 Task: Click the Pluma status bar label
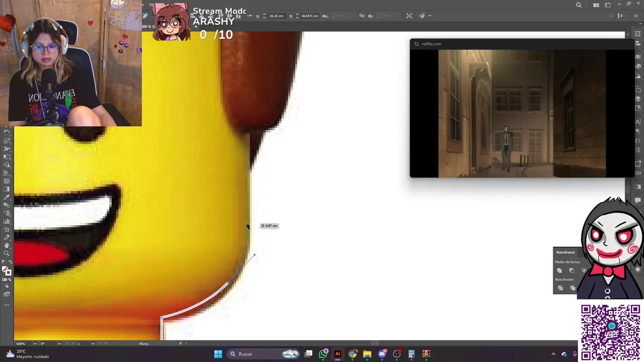(x=144, y=343)
